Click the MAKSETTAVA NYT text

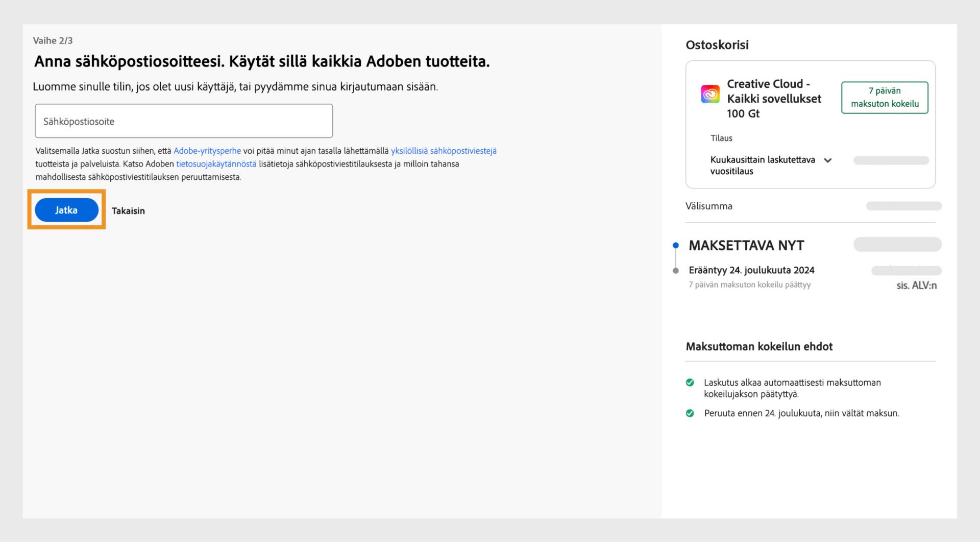[746, 245]
